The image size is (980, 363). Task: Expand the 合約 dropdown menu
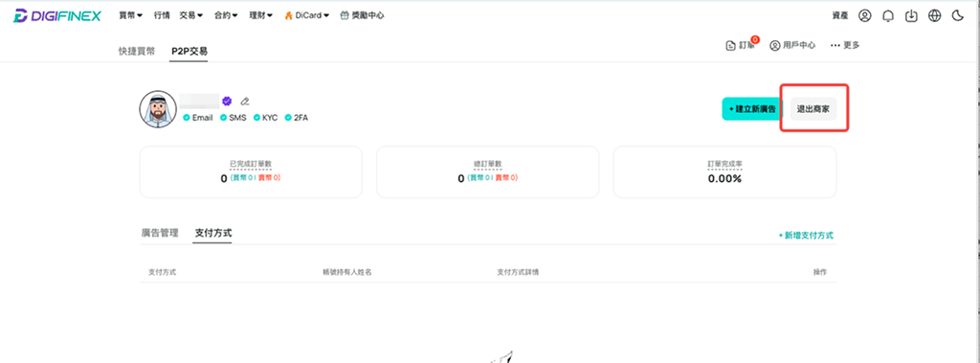[x=226, y=15]
